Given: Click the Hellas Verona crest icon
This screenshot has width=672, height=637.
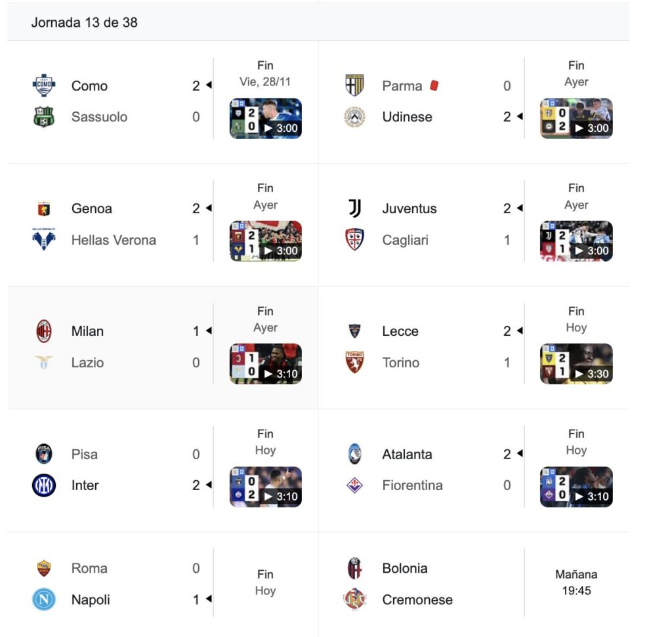Looking at the screenshot, I should (x=44, y=240).
